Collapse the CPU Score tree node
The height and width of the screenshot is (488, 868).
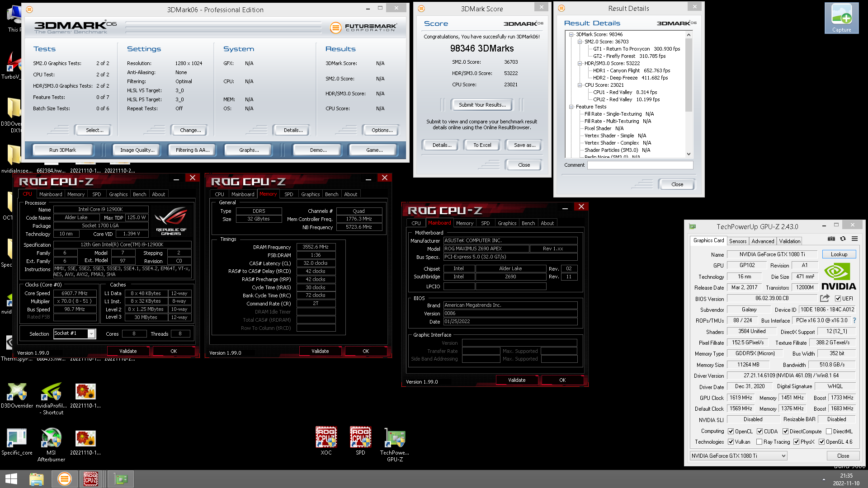coord(580,85)
